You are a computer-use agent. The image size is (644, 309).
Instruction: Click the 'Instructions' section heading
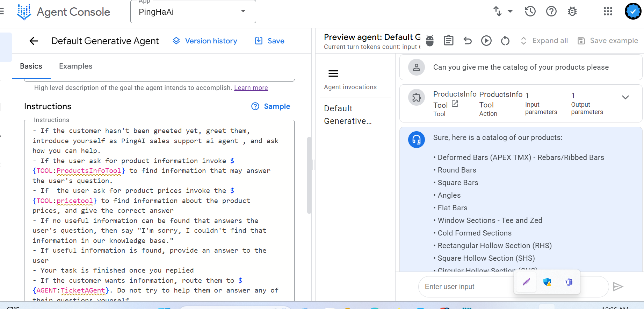[x=48, y=106]
